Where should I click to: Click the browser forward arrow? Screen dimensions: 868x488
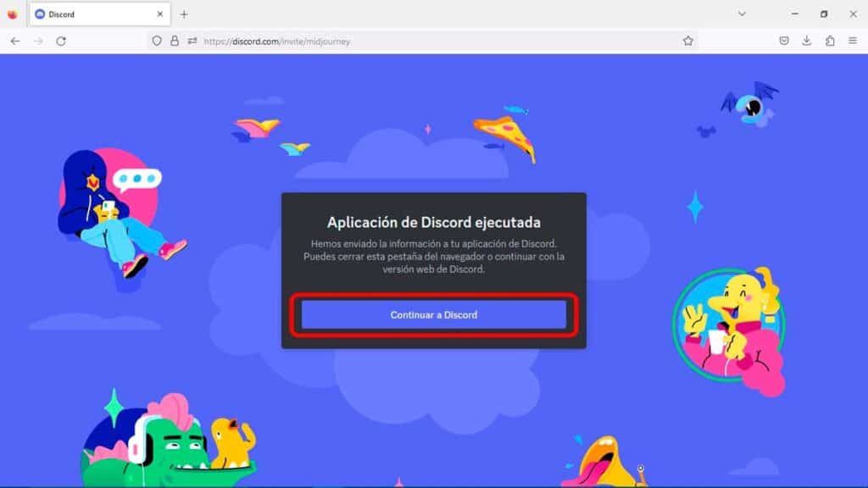coord(38,41)
